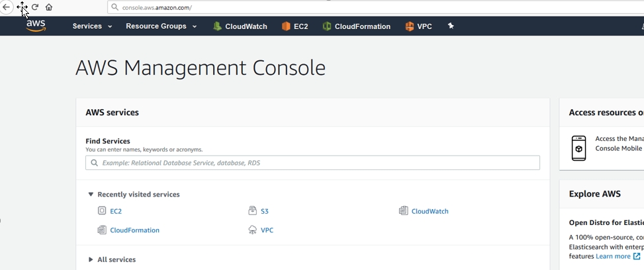Viewport: 644px width, 270px height.
Task: Click the orange EC2 shortcut icon
Action: 286,26
